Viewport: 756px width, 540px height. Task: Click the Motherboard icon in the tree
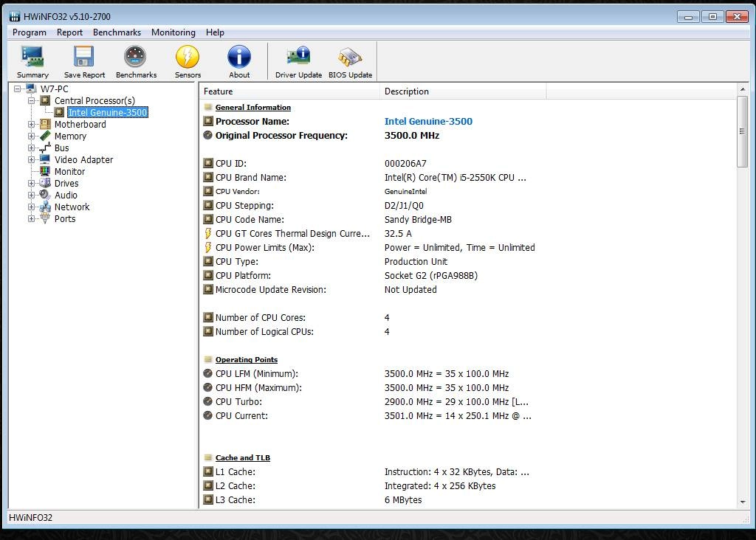click(x=45, y=124)
